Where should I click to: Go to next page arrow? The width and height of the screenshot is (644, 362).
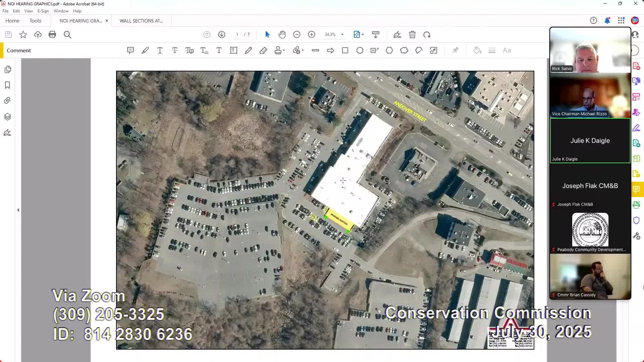(x=222, y=35)
